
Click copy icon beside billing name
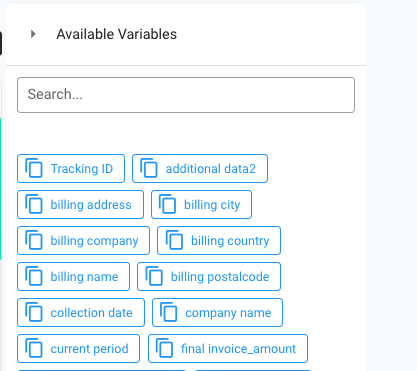[x=34, y=276]
